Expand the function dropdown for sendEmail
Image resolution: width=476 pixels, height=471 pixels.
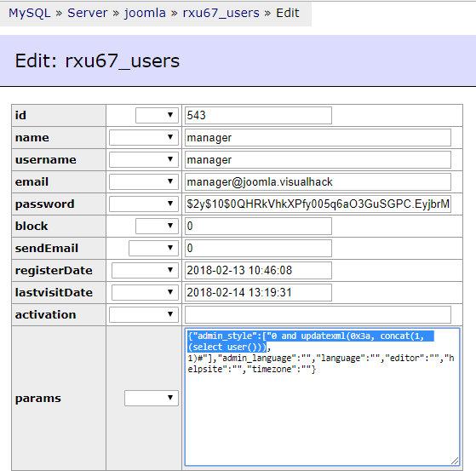point(153,248)
